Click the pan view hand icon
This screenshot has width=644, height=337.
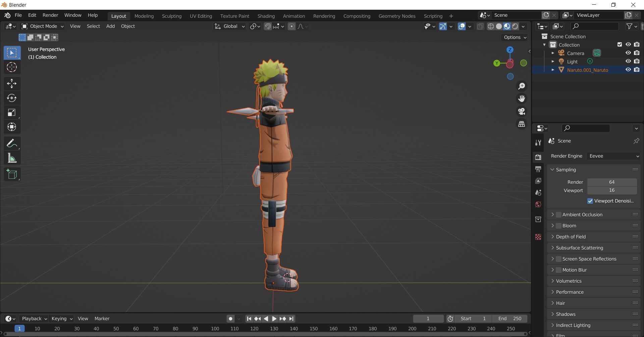522,99
